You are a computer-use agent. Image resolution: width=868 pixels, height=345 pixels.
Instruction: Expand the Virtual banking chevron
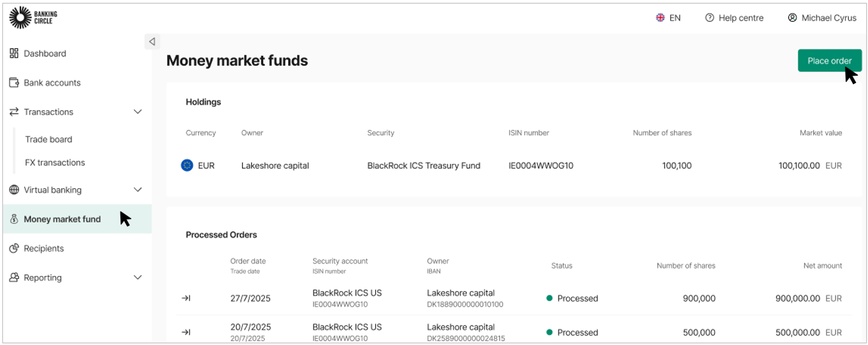point(138,189)
